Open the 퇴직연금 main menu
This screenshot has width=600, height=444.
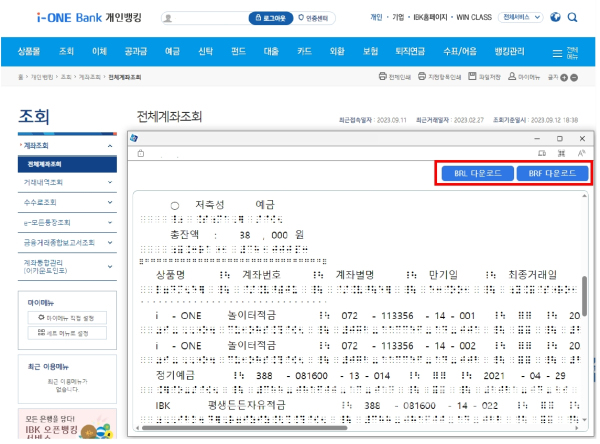tap(410, 51)
